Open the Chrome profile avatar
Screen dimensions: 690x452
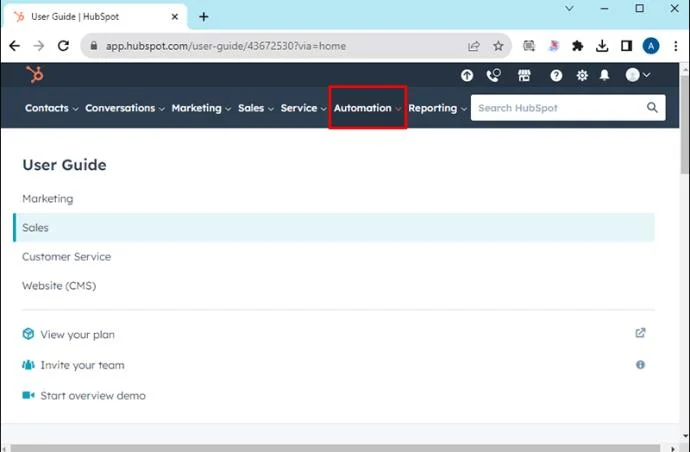pyautogui.click(x=651, y=45)
